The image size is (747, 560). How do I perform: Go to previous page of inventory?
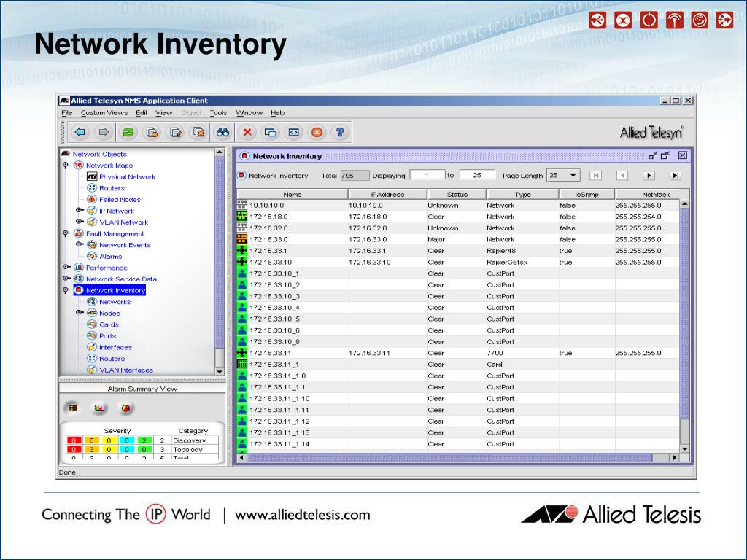point(622,175)
